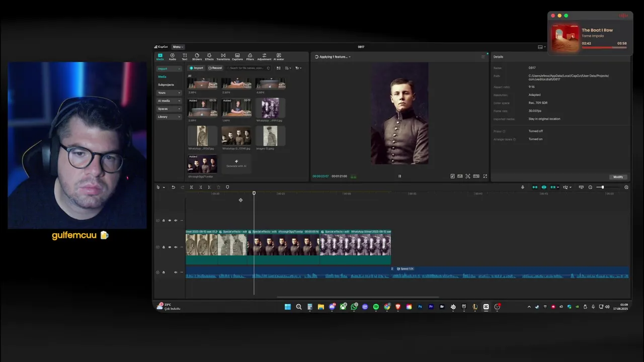The width and height of the screenshot is (644, 362).
Task: Mute the main video track
Action: click(x=176, y=247)
